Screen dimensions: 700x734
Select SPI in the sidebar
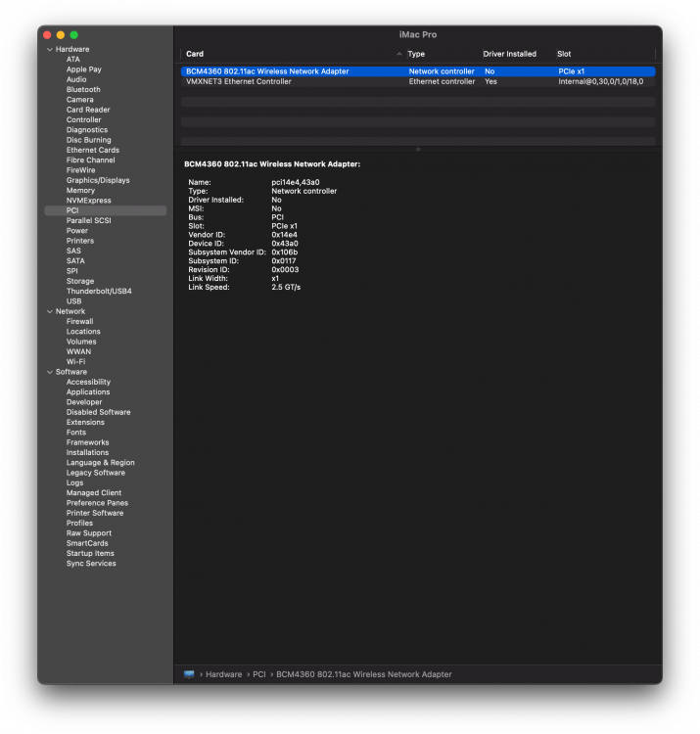tap(72, 271)
